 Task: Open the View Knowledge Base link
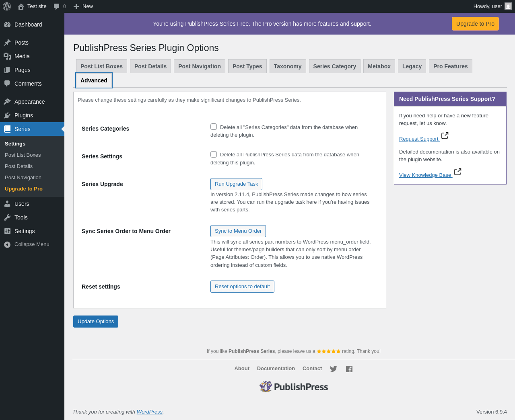pyautogui.click(x=425, y=175)
